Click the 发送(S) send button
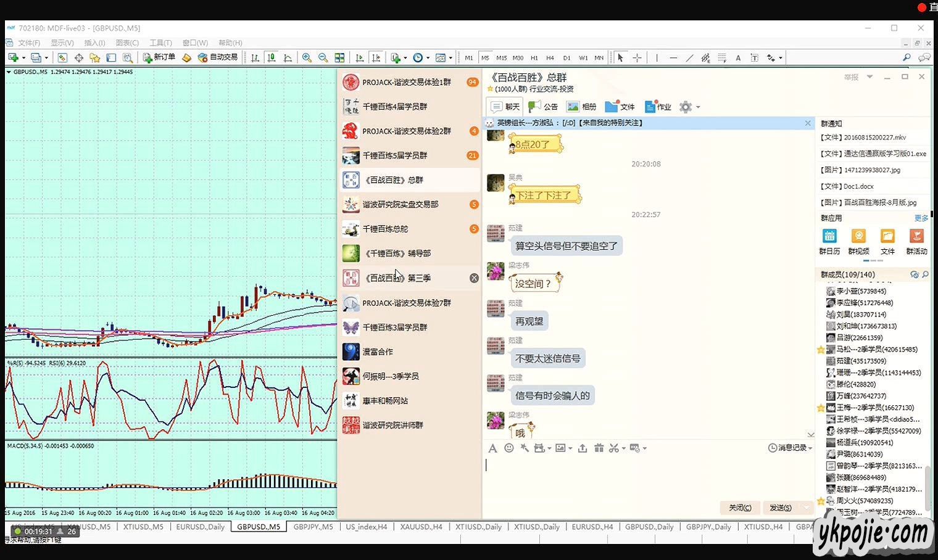This screenshot has width=938, height=560. (x=781, y=508)
